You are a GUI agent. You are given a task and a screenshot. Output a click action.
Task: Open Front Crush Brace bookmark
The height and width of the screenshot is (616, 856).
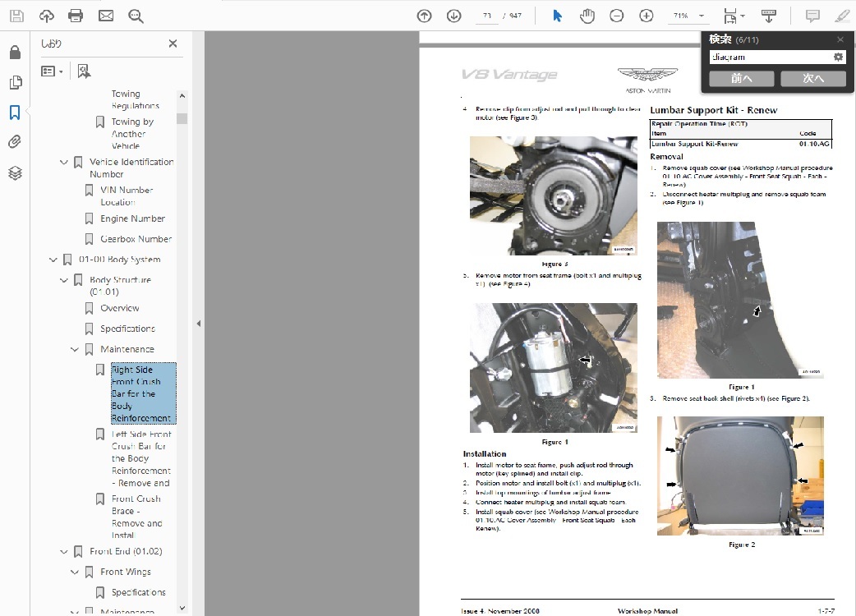(136, 517)
